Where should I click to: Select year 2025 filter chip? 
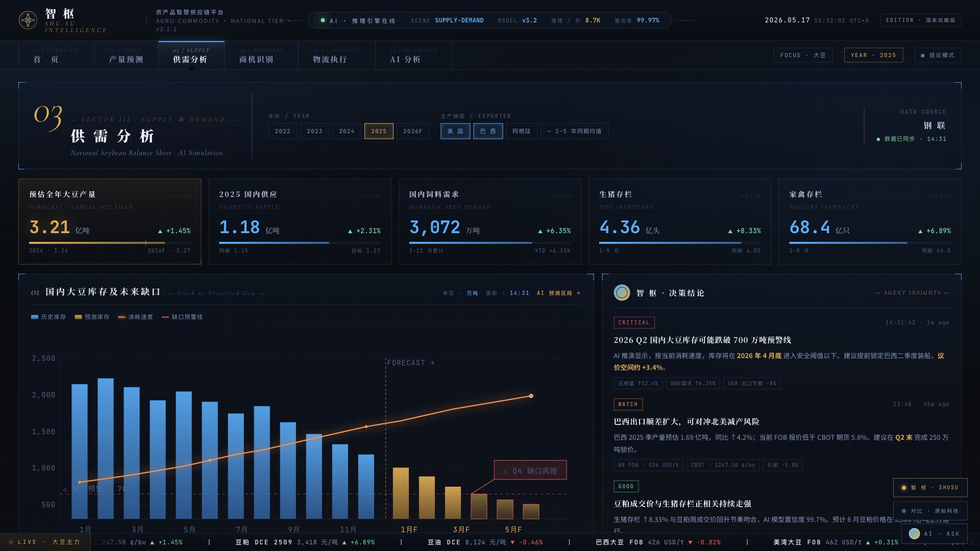pyautogui.click(x=379, y=131)
